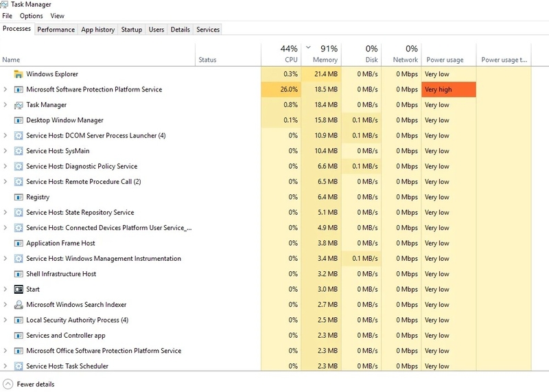Collapse view with Fewer details

coord(29,384)
